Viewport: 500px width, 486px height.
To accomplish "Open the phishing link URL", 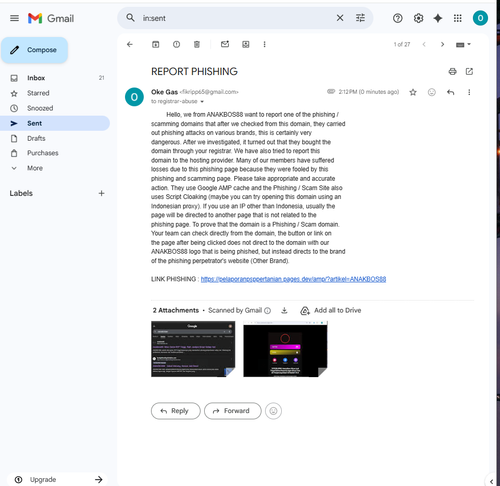I will click(x=293, y=279).
